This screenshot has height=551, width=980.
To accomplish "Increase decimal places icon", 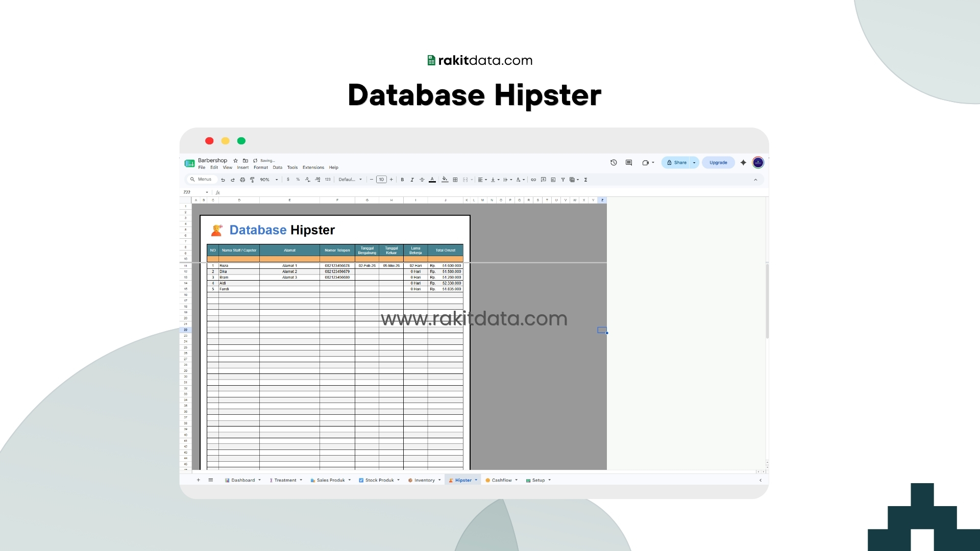I will click(317, 180).
